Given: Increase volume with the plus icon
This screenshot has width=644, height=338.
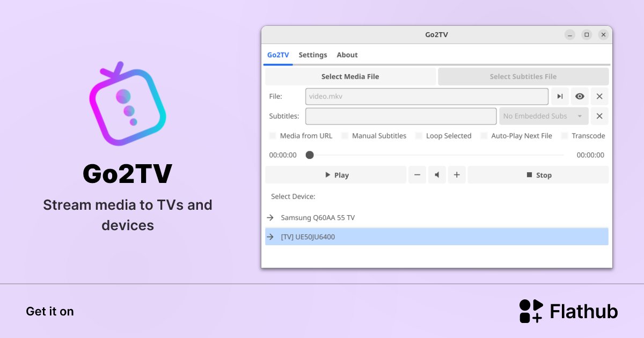Looking at the screenshot, I should (x=457, y=174).
